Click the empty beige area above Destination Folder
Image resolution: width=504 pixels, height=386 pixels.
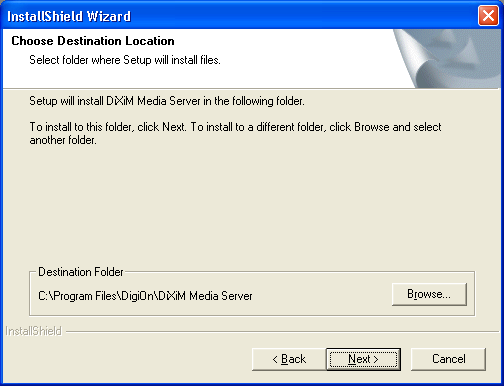click(x=252, y=207)
